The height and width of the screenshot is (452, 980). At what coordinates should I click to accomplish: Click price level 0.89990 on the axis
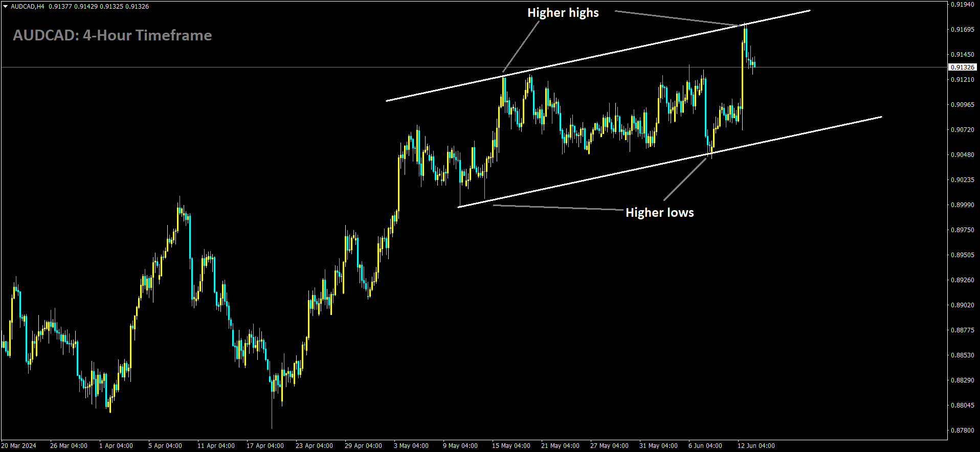pyautogui.click(x=962, y=205)
